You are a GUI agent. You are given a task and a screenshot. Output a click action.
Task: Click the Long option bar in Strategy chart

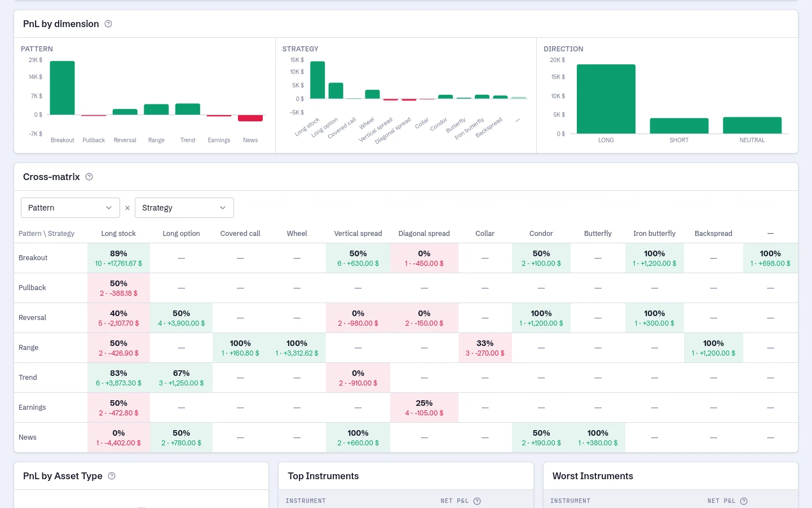336,91
